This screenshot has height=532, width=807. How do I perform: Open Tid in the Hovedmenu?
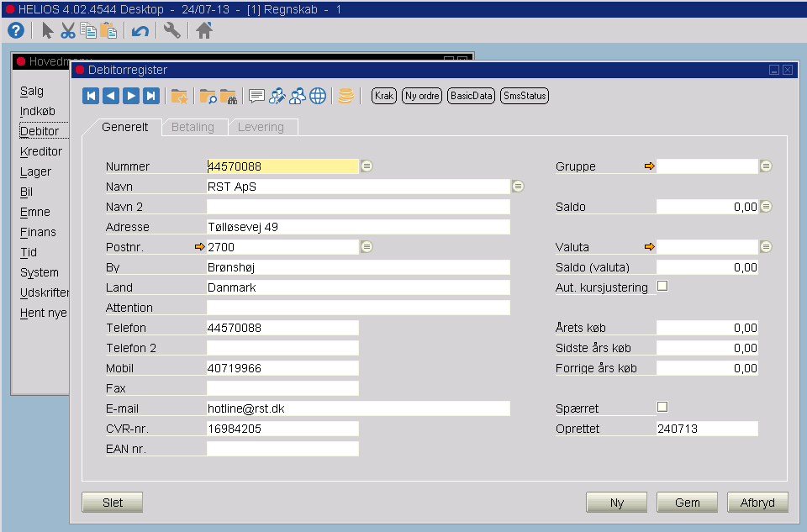point(29,253)
